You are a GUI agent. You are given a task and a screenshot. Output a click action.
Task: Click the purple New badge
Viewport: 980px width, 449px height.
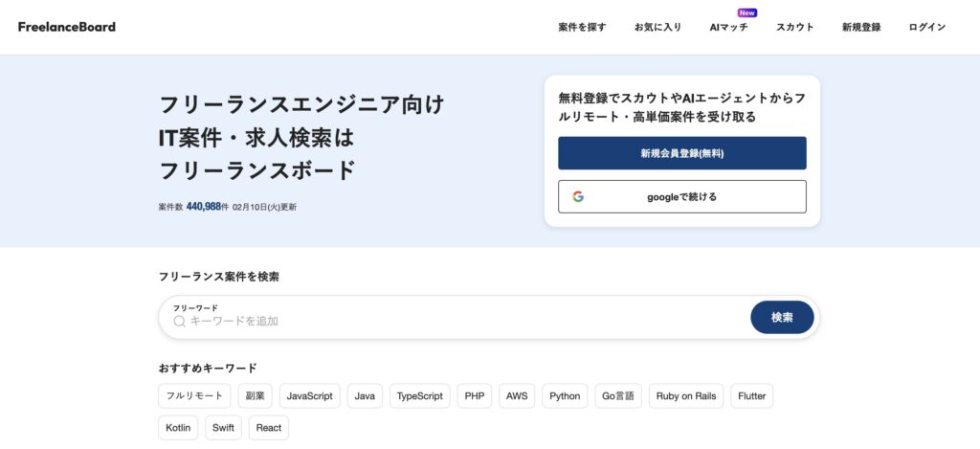(746, 12)
